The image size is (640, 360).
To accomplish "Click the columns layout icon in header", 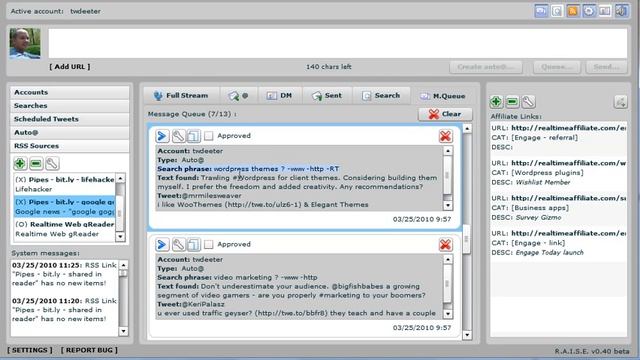I will [605, 11].
